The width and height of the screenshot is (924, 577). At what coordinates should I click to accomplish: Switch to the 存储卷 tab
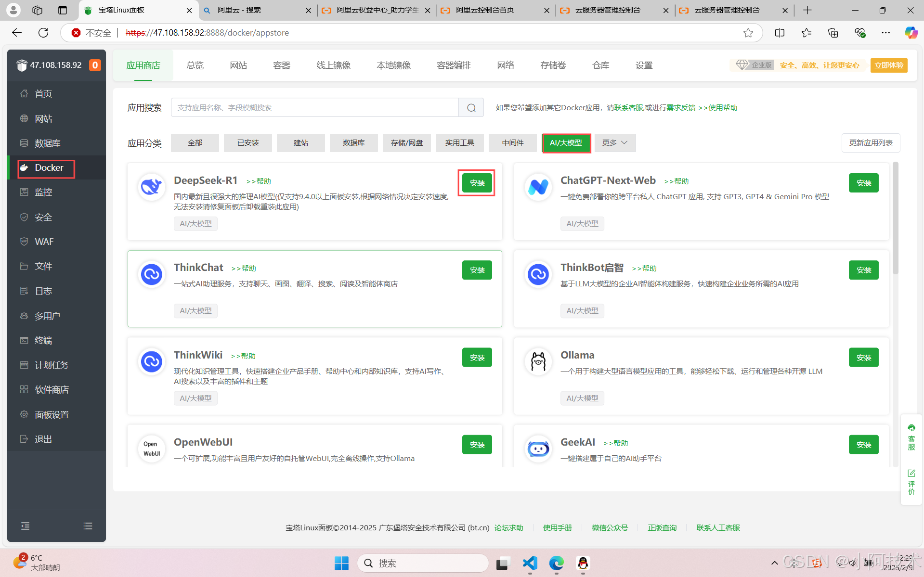pyautogui.click(x=553, y=65)
